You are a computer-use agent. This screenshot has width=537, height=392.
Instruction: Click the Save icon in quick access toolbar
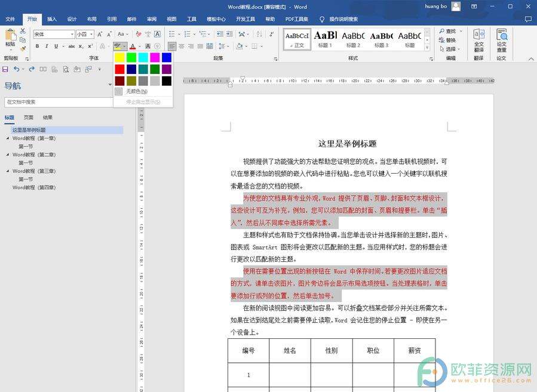[x=5, y=69]
